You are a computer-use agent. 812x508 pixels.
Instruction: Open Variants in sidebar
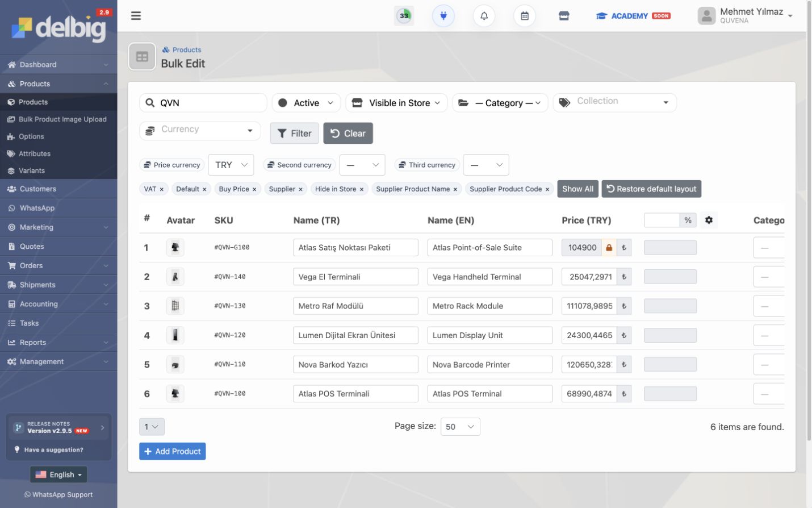(58, 170)
